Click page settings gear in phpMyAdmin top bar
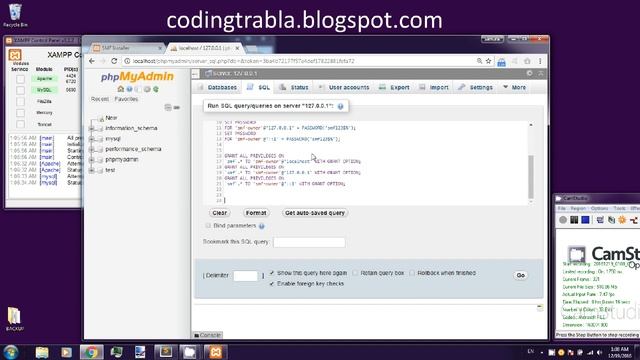Viewport: 640px width, 360px height. coord(529,73)
